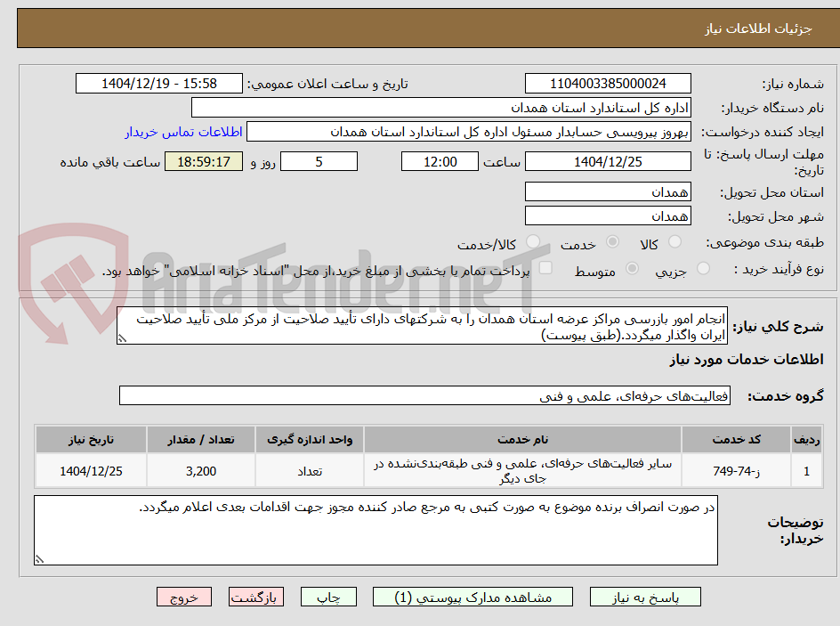Viewport: 840px width, 626px height.
Task: Click the طبقه بندی موضوعی label
Action: coord(765,243)
